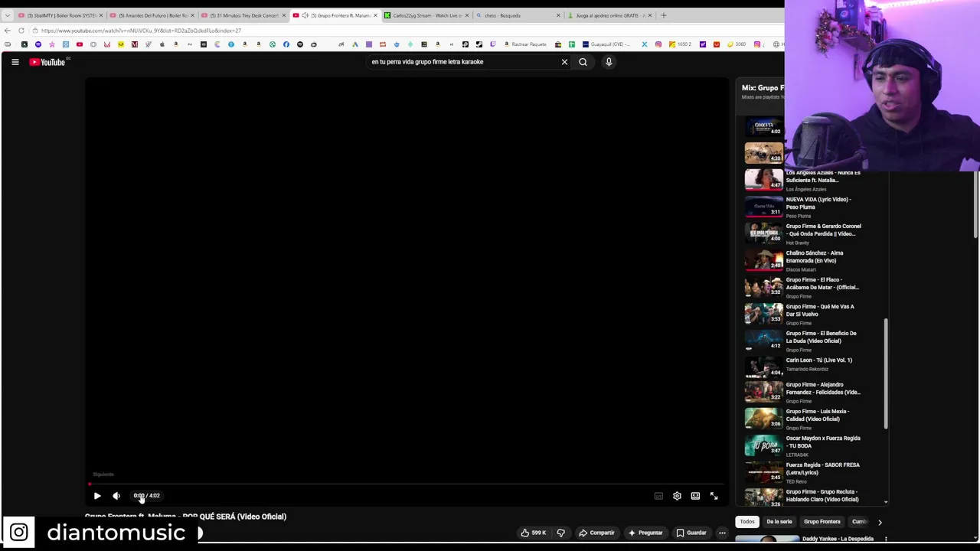980x551 pixels.
Task: Switch to Amantes Del Futuro tab
Action: point(152,15)
